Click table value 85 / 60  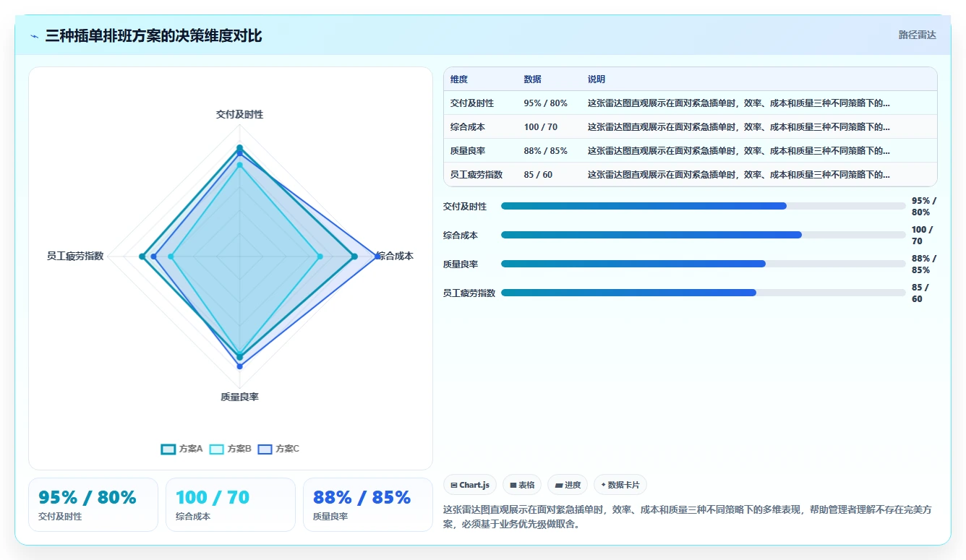pos(539,175)
